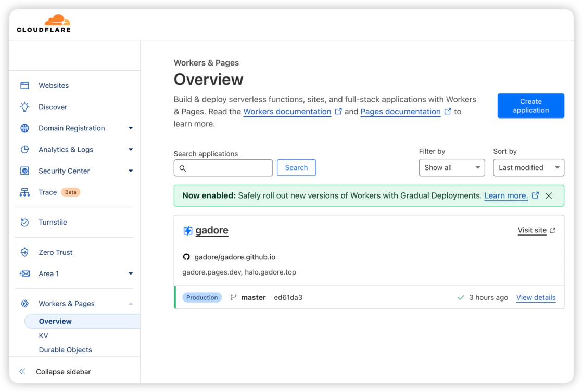Click the Create application button
The width and height of the screenshot is (583, 392).
[530, 106]
